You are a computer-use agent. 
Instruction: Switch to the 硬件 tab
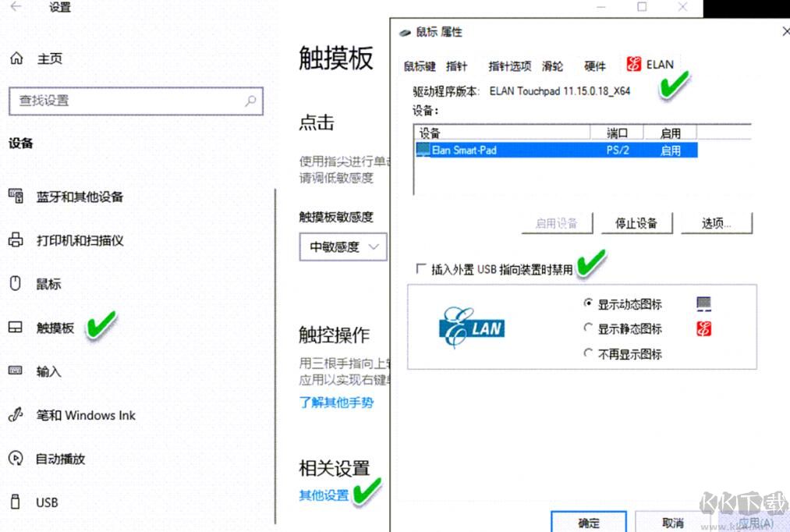click(594, 66)
